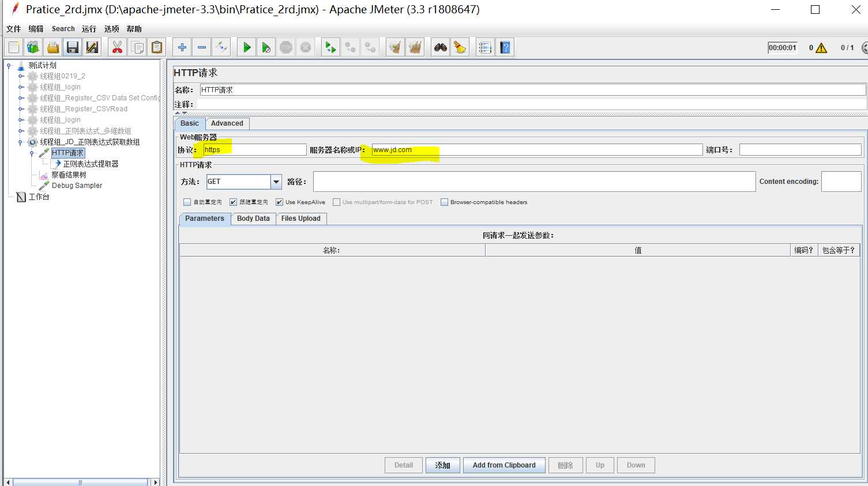This screenshot has width=868, height=486.
Task: Switch to the Basic tab
Action: click(x=190, y=123)
